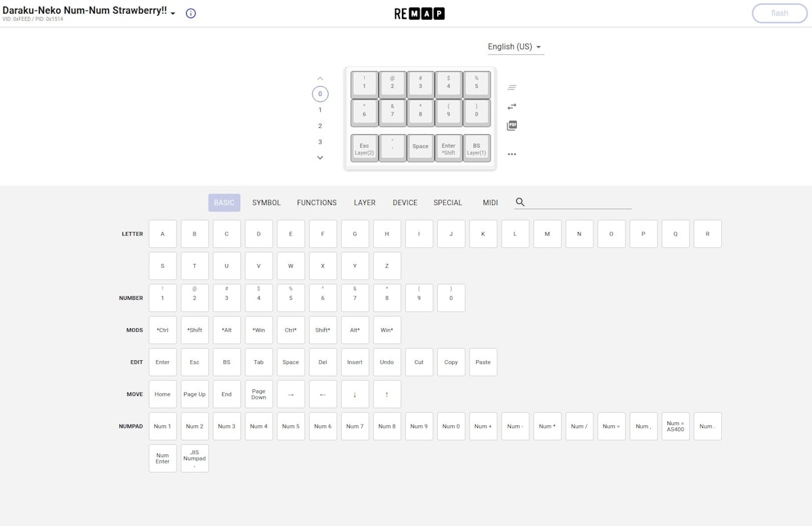Select the Esc Layer(2) key on keyboard
Image resolution: width=812 pixels, height=526 pixels.
365,148
